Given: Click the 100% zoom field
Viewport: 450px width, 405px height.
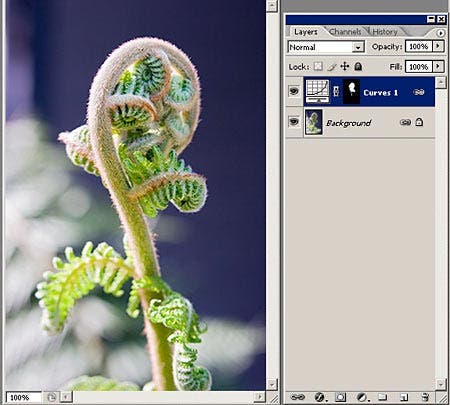Looking at the screenshot, I should (x=23, y=397).
